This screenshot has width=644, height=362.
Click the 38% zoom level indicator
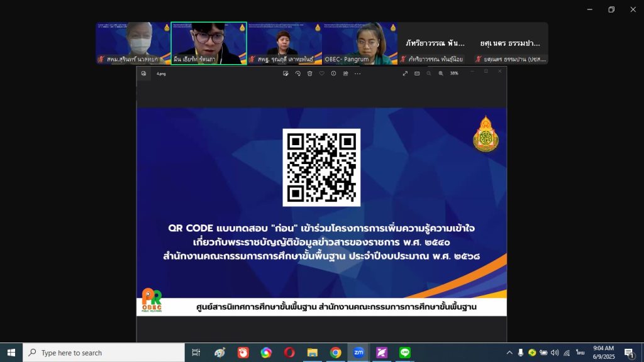tap(454, 74)
